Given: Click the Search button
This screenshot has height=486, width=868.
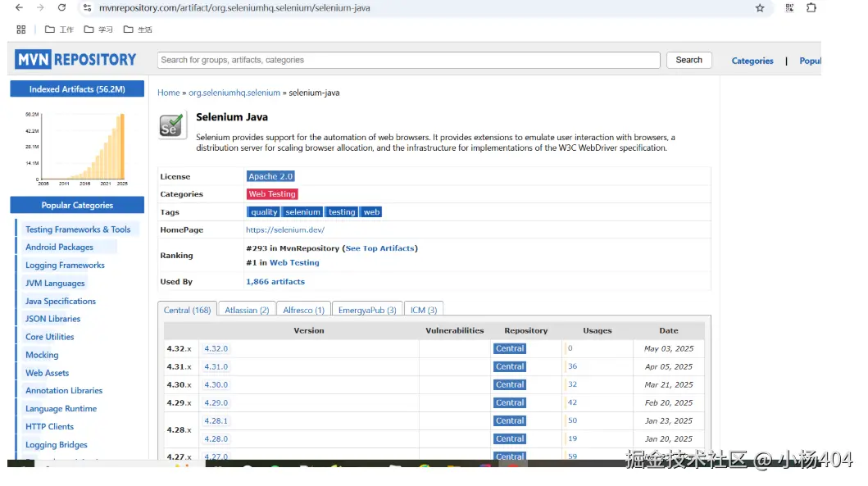Looking at the screenshot, I should click(688, 60).
